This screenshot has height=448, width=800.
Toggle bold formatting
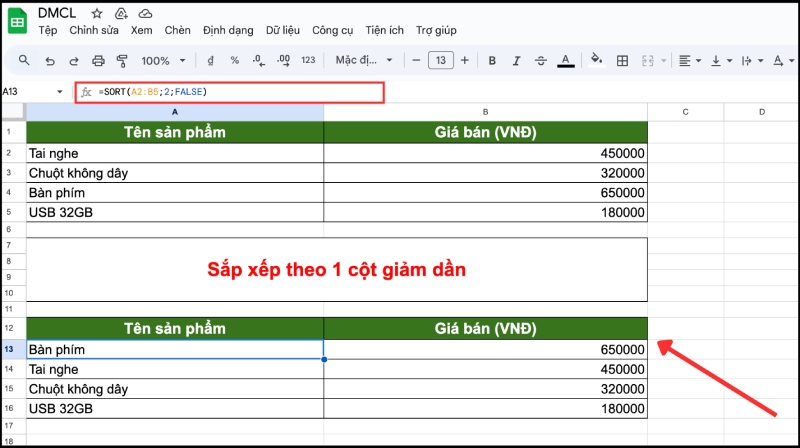click(492, 61)
